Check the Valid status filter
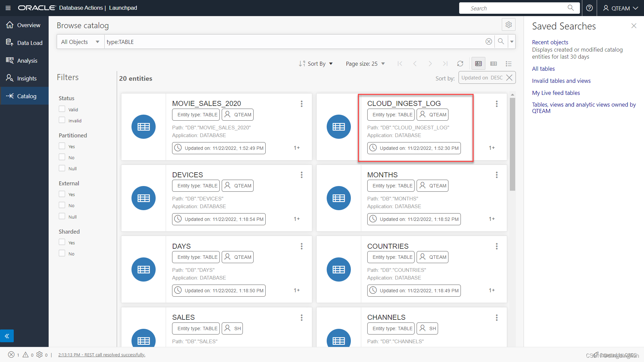The height and width of the screenshot is (362, 644). click(62, 109)
